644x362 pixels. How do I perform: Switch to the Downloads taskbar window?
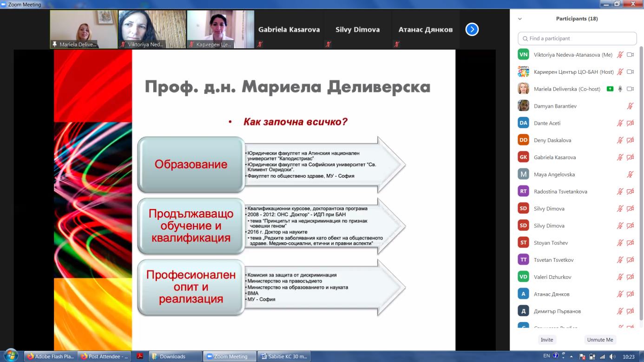[176, 356]
